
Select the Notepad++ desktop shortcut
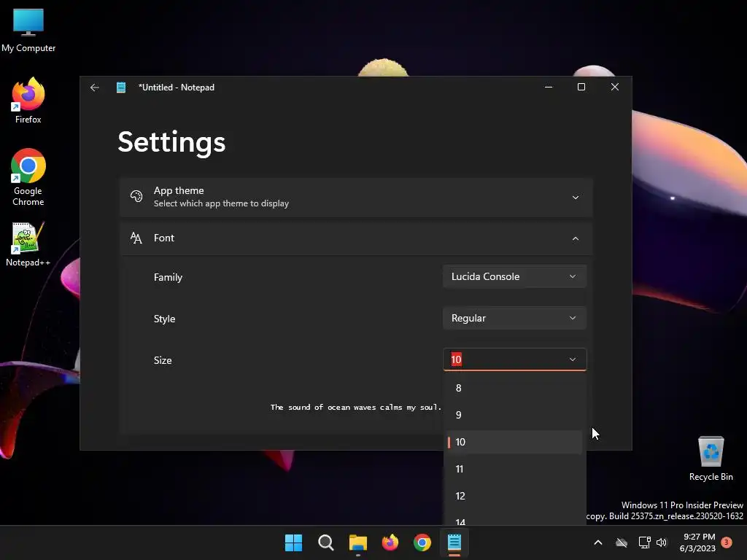click(28, 244)
